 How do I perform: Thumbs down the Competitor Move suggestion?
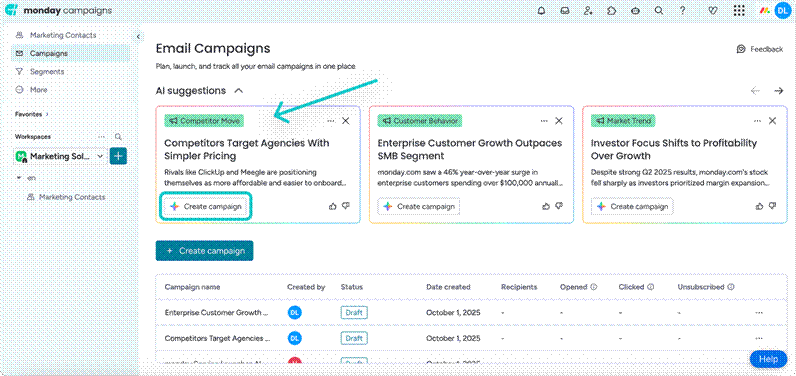point(346,206)
